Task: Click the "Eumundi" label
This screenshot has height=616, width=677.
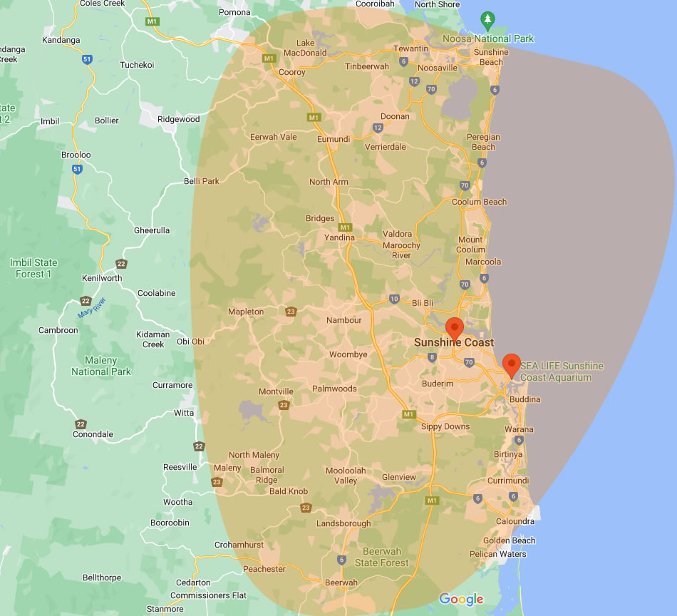Action: [x=334, y=139]
